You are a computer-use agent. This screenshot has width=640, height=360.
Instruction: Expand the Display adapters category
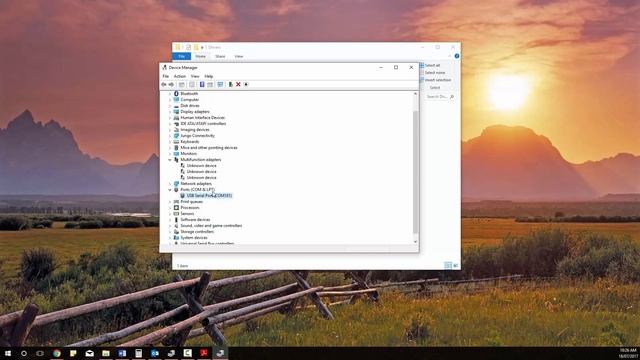pos(170,111)
